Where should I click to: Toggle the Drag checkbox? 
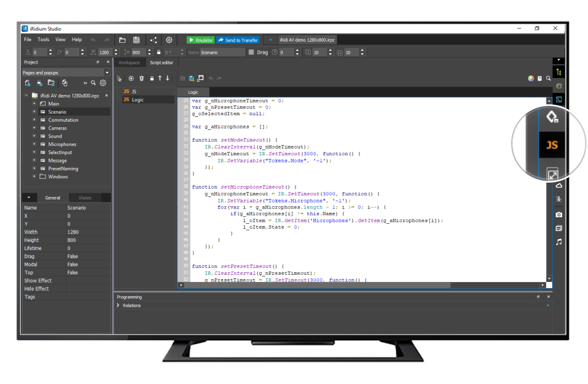(251, 53)
